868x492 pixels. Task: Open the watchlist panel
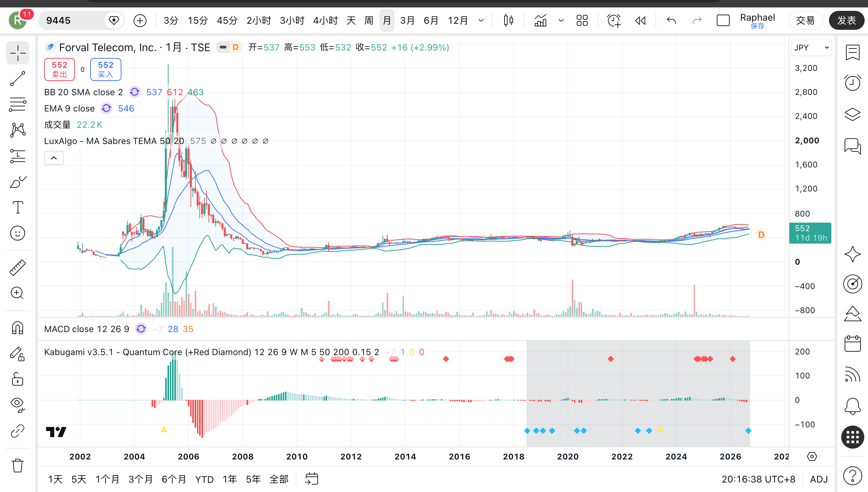point(852,53)
